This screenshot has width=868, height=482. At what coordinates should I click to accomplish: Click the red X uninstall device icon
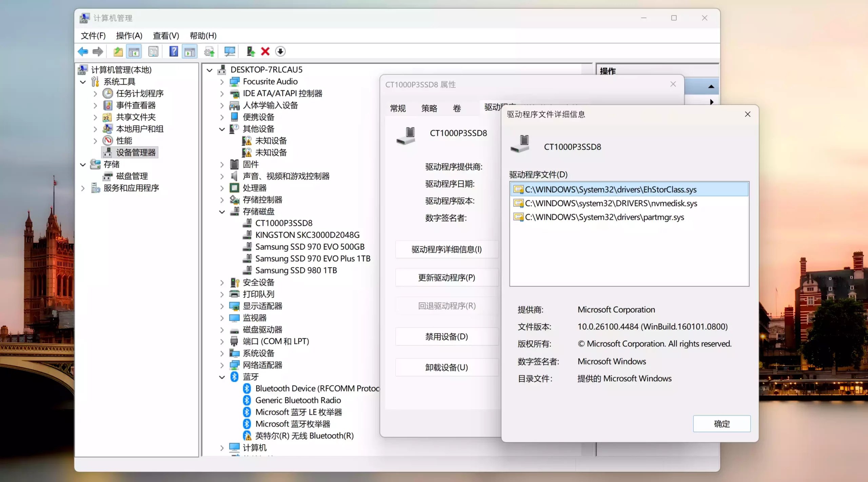(265, 51)
